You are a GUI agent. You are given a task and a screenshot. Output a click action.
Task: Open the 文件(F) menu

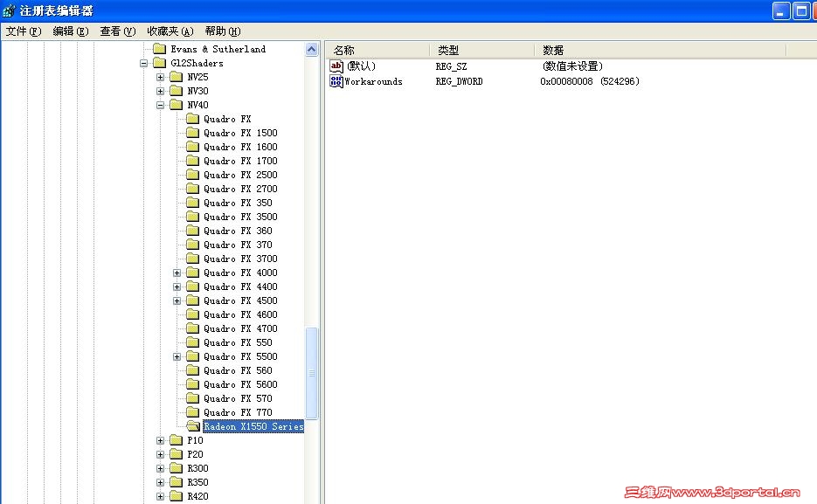click(x=24, y=31)
